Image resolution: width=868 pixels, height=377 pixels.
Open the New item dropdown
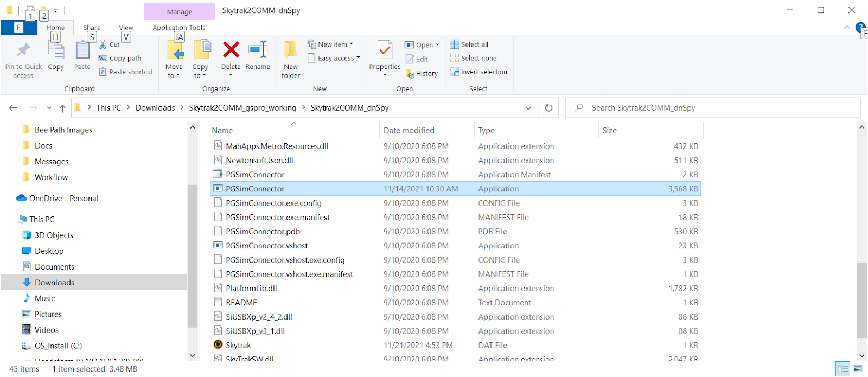pos(330,44)
